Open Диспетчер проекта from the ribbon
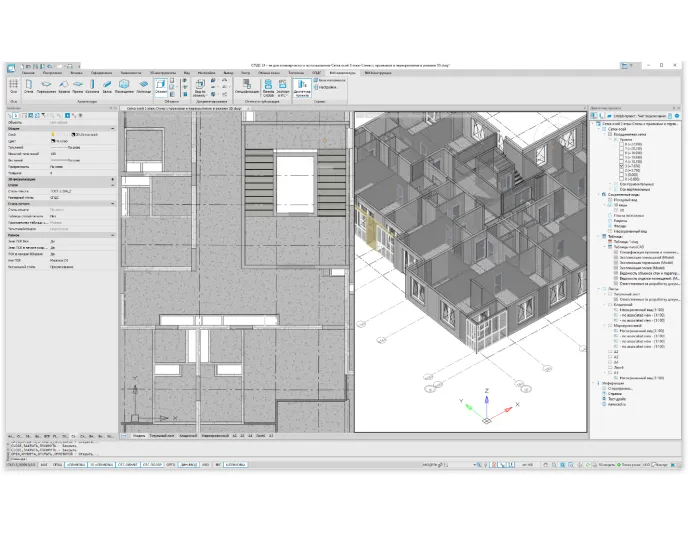This screenshot has height=537, width=688. pos(301,88)
